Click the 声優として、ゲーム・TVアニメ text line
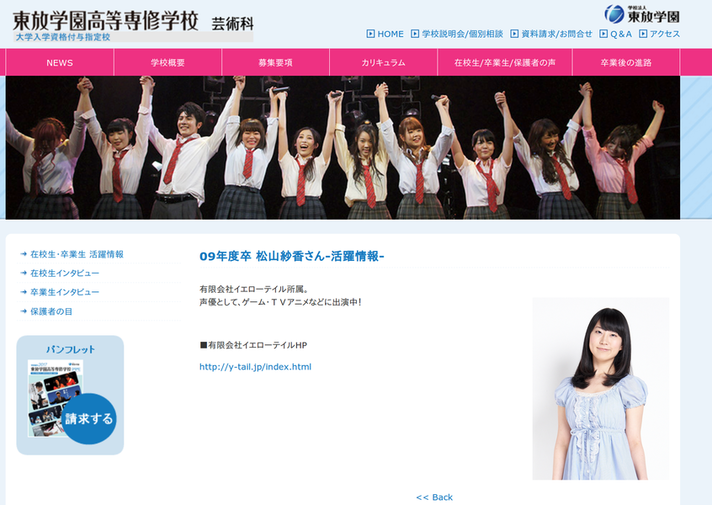Image resolution: width=712 pixels, height=505 pixels. click(280, 302)
